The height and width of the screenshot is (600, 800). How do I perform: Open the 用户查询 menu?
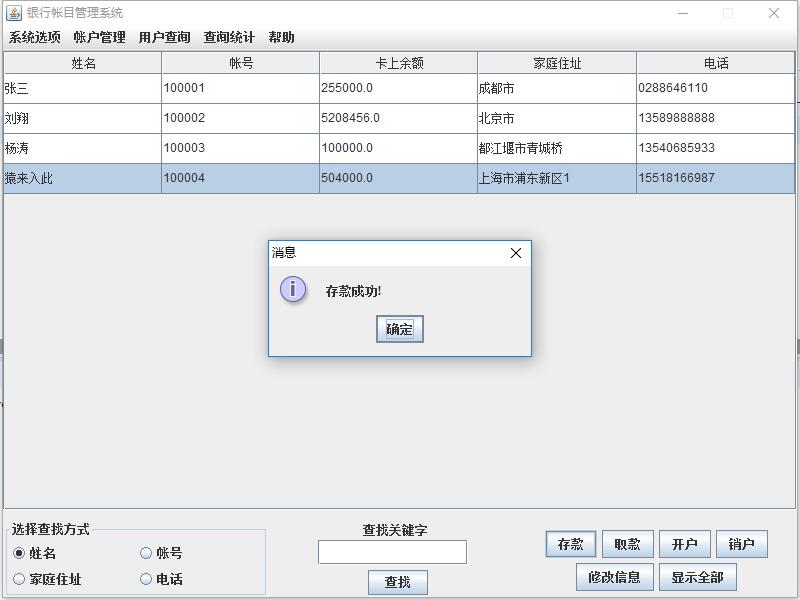click(163, 36)
